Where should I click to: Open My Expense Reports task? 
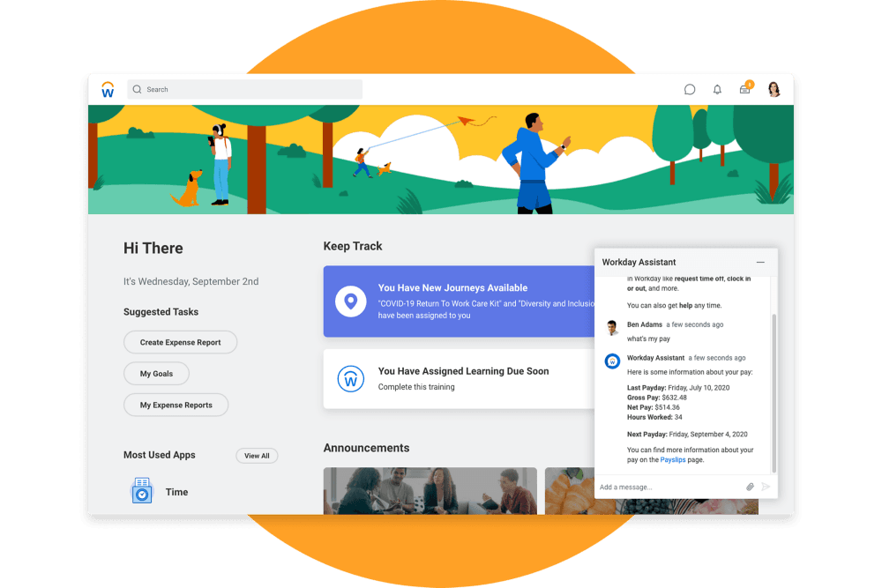[176, 405]
